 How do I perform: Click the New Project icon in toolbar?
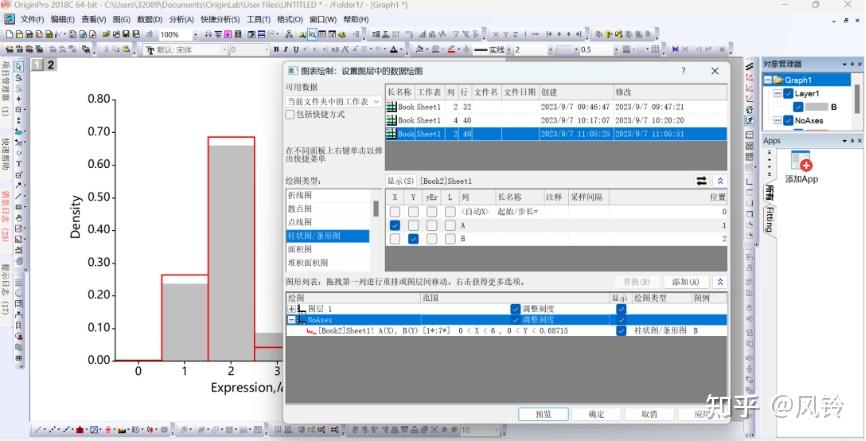(x=9, y=34)
